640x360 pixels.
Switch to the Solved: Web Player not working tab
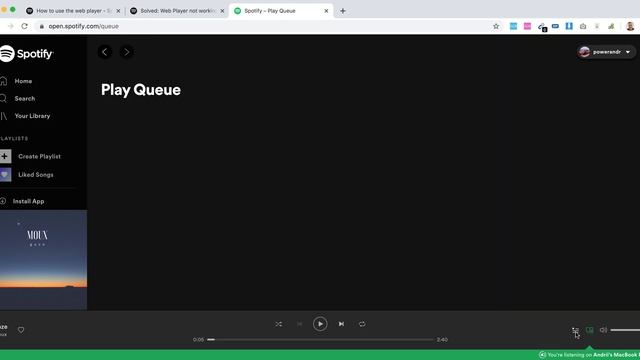pos(177,11)
